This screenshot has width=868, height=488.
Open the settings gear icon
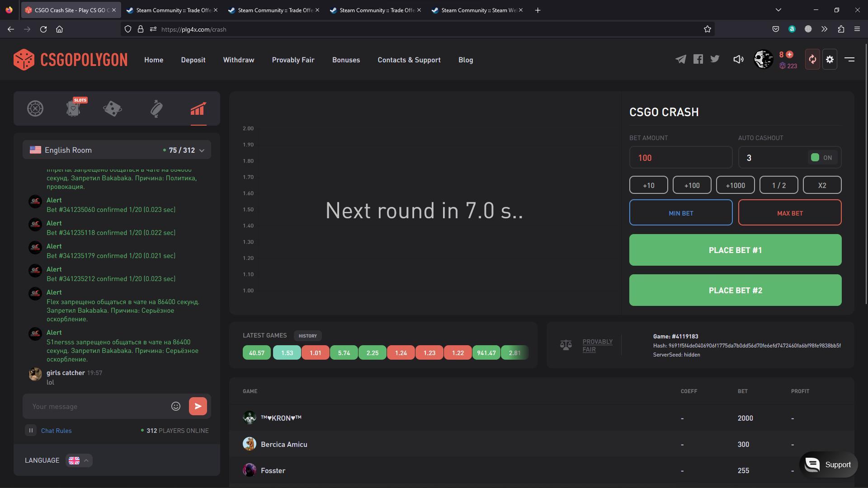[x=830, y=59]
